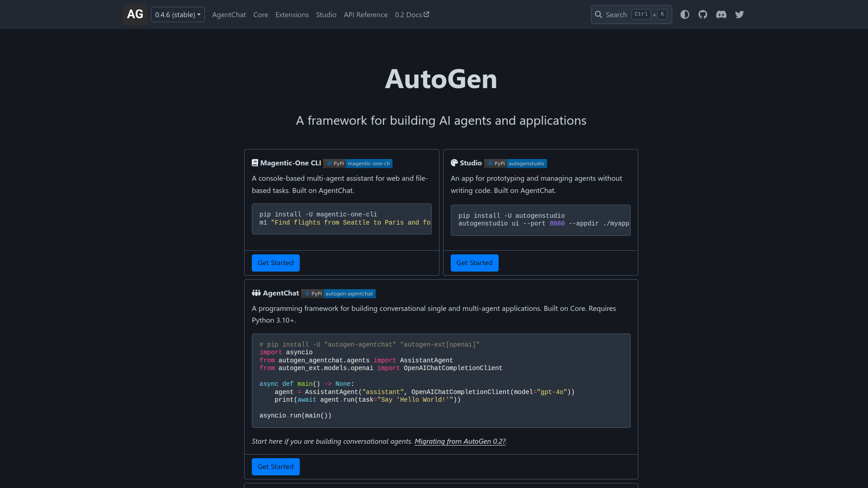Click the Studio palette icon
This screenshot has height=488, width=868.
454,163
